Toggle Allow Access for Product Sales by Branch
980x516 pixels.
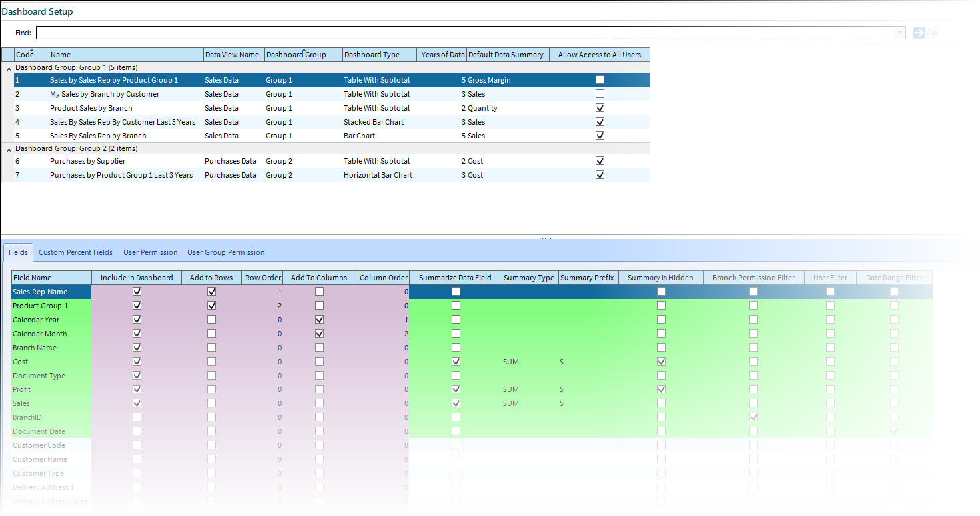tap(600, 108)
